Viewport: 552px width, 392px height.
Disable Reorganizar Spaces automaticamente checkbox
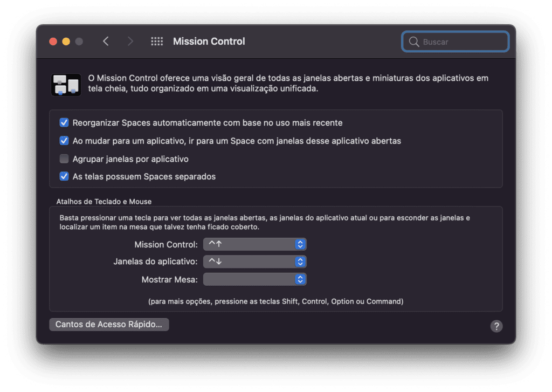pyautogui.click(x=64, y=123)
